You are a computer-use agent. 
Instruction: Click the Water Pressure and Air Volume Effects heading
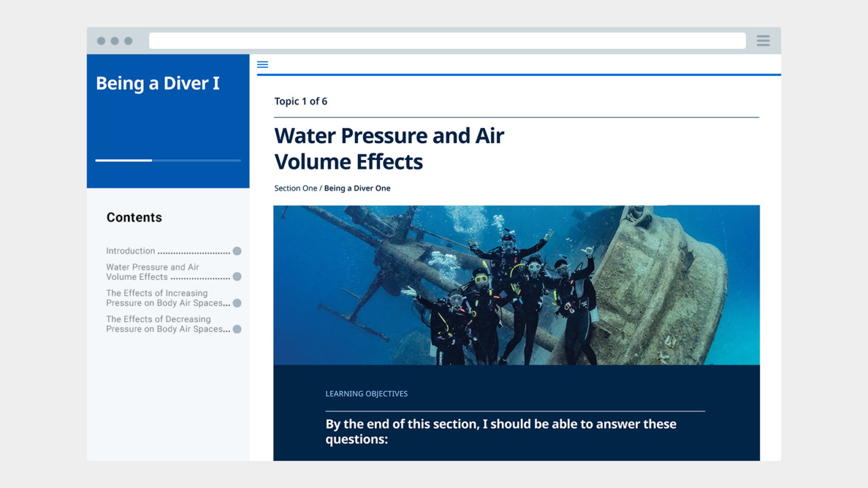pyautogui.click(x=389, y=148)
